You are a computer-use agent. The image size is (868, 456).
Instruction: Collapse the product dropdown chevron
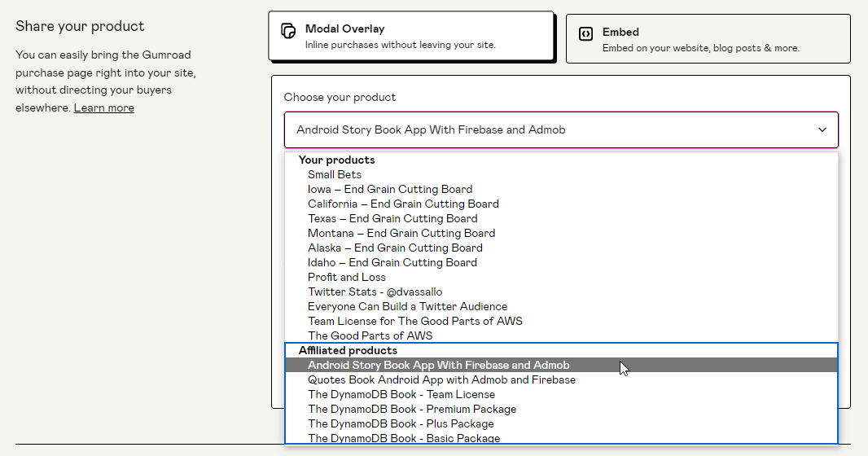coord(822,130)
